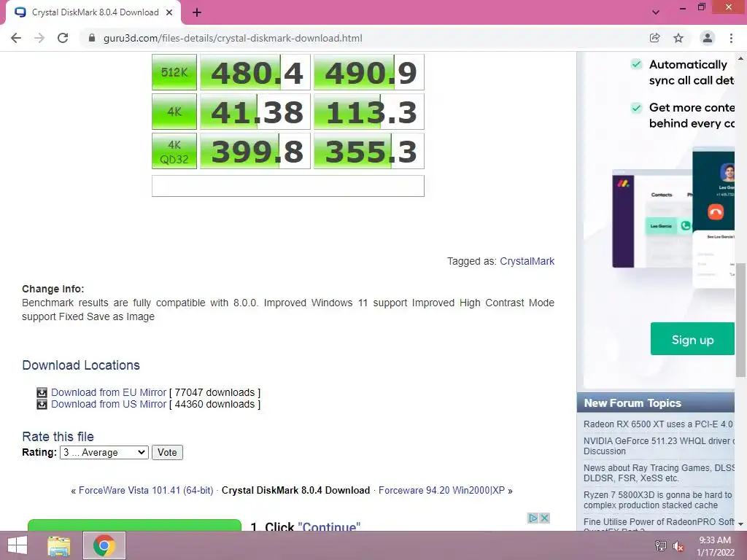Open NVIDIA GeForce 511.23 WHQL driver topic
This screenshot has height=560, width=747.
point(659,446)
